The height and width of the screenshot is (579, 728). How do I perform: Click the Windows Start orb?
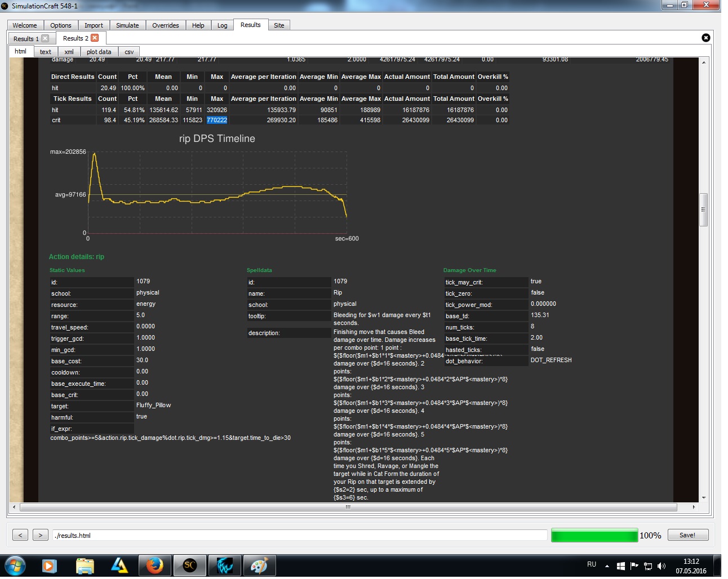point(15,565)
